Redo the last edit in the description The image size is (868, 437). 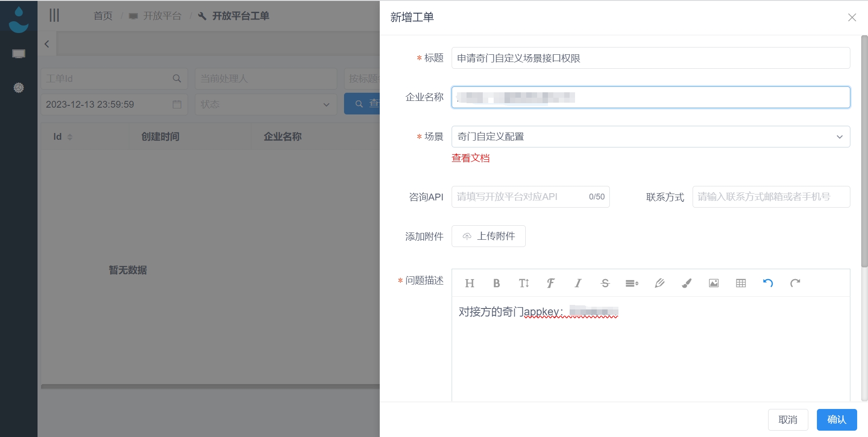click(795, 283)
